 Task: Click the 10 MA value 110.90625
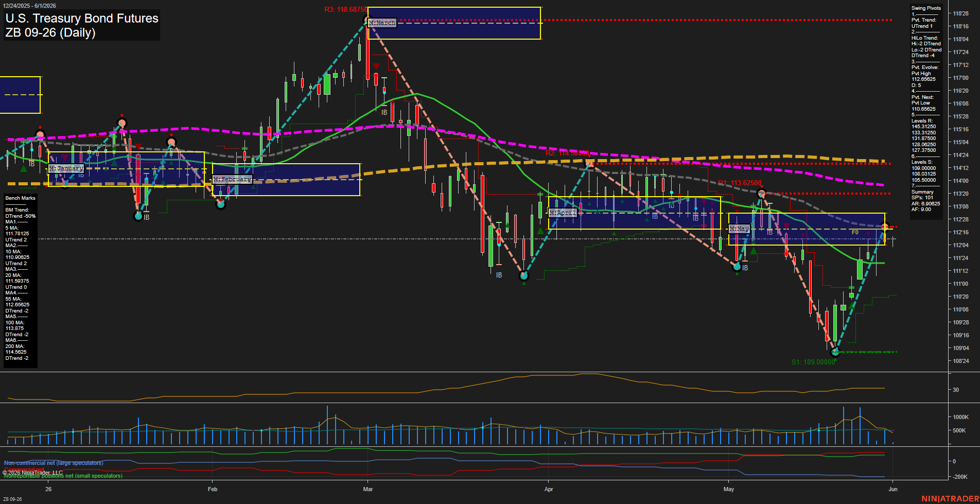point(17,257)
